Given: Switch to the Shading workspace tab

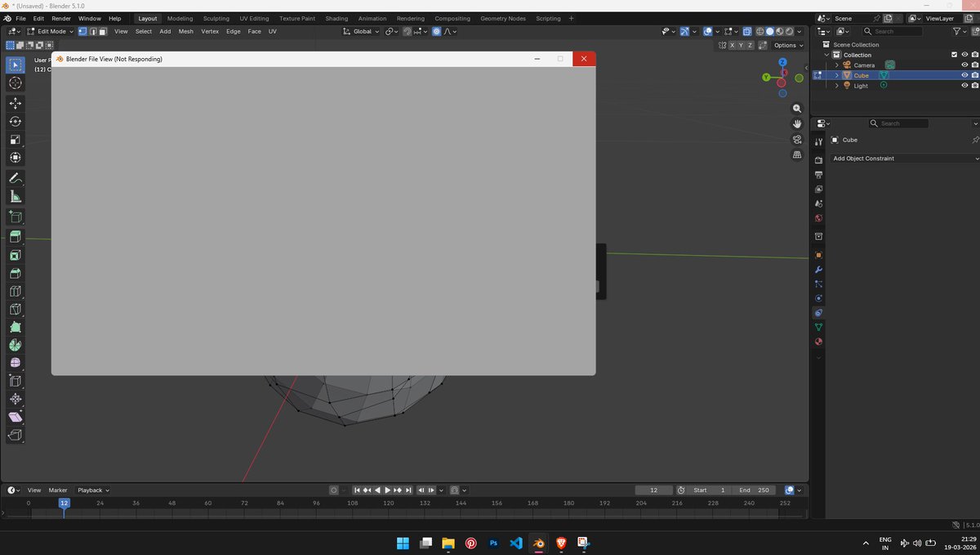Looking at the screenshot, I should point(336,18).
